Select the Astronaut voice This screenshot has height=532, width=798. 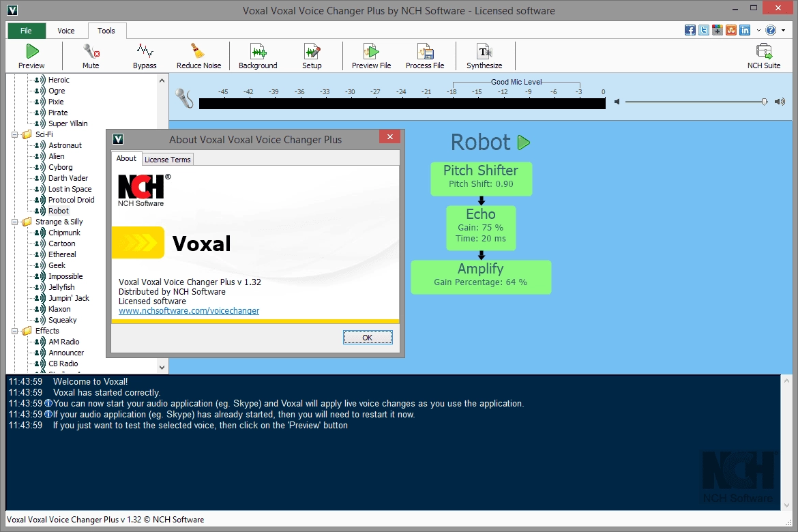(x=65, y=145)
